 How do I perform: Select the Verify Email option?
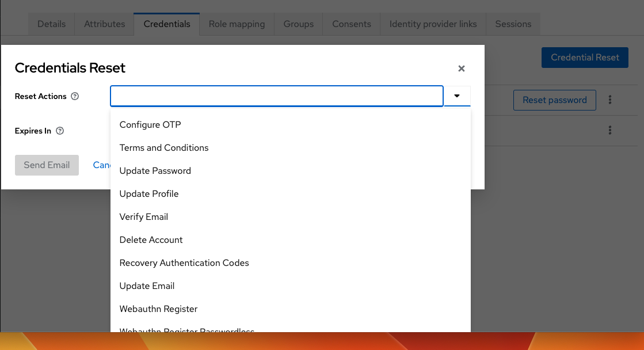point(143,216)
